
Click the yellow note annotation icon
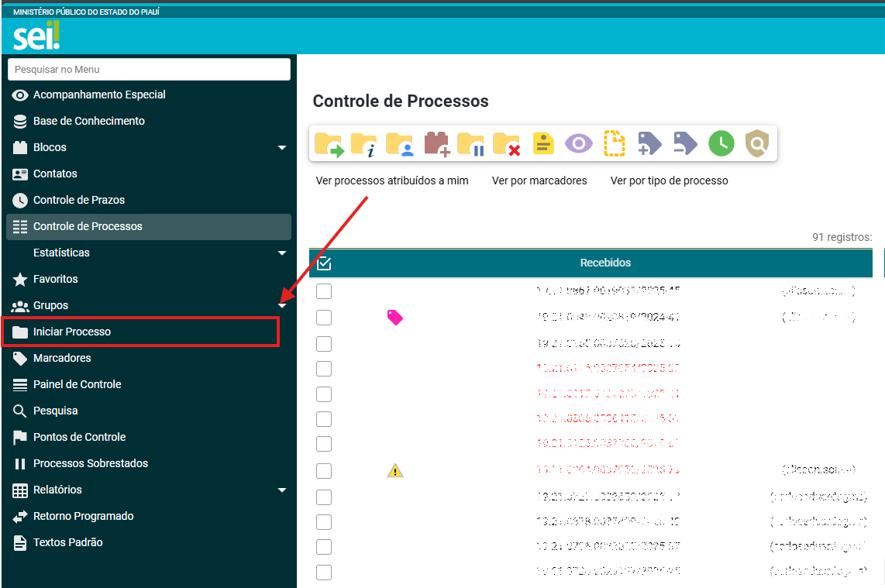pos(543,144)
